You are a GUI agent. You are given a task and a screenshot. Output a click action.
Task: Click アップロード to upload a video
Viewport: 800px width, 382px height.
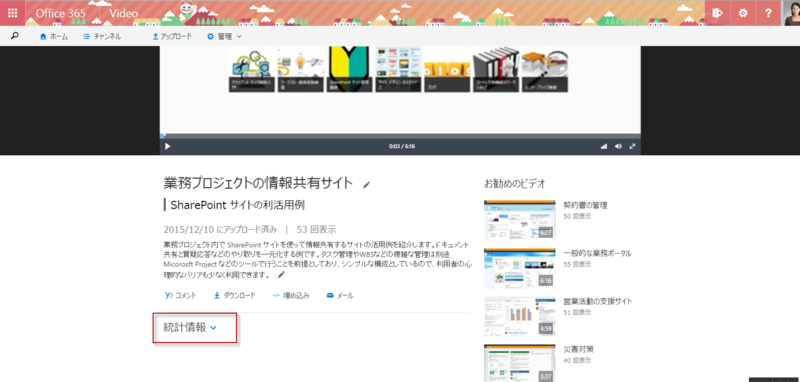click(172, 37)
